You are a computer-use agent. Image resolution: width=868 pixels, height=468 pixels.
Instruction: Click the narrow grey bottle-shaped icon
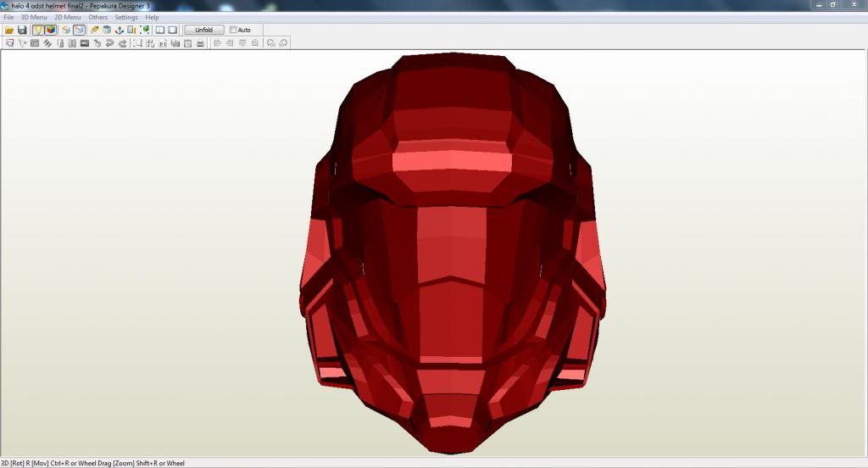pos(60,43)
